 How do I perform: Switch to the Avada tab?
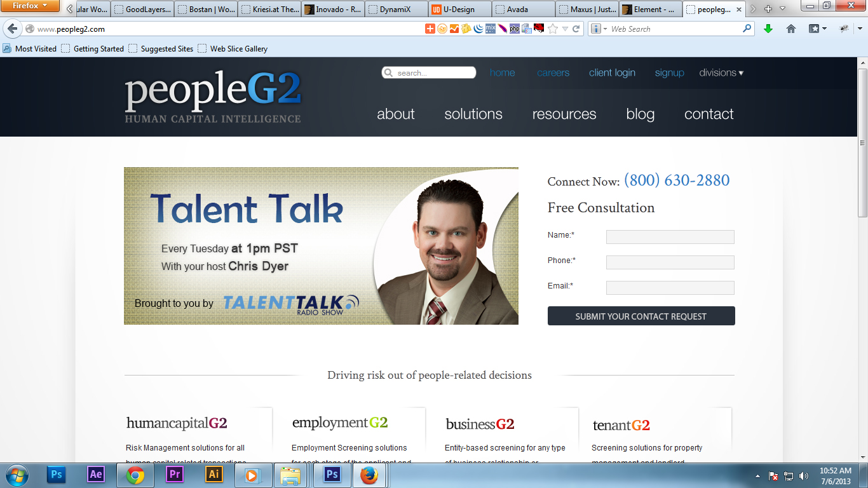point(522,10)
